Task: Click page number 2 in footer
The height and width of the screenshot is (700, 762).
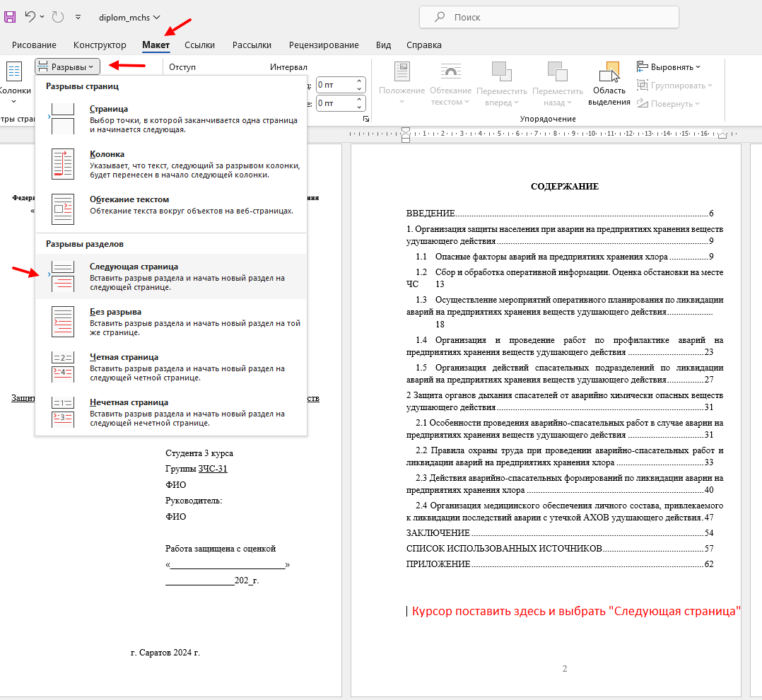Action: coord(565,668)
